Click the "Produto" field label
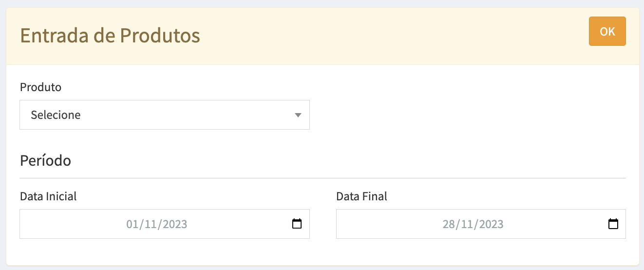The image size is (644, 270). (40, 87)
